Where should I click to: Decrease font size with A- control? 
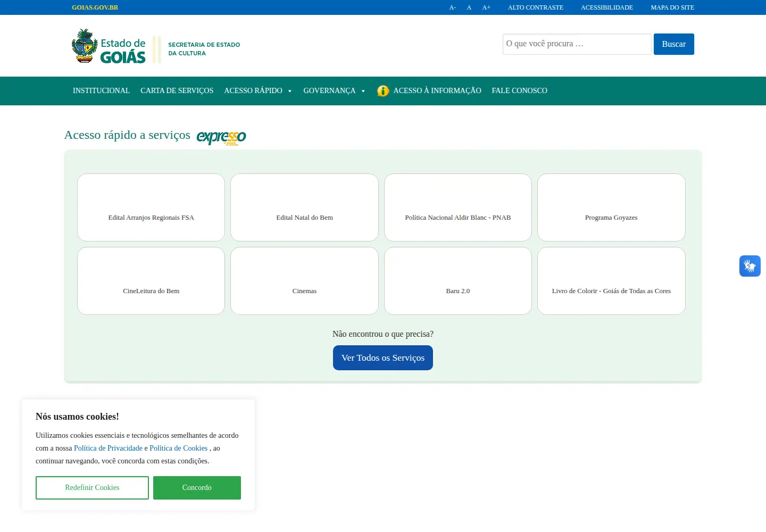(453, 7)
